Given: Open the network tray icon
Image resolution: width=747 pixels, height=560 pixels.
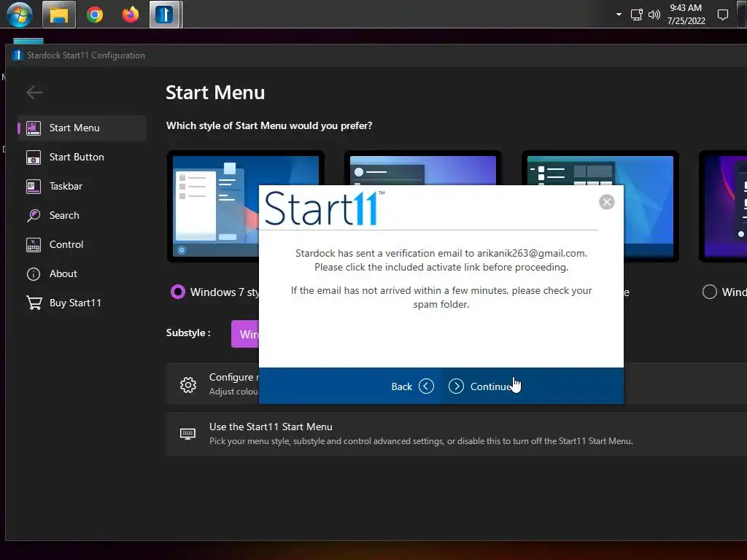Looking at the screenshot, I should point(636,15).
